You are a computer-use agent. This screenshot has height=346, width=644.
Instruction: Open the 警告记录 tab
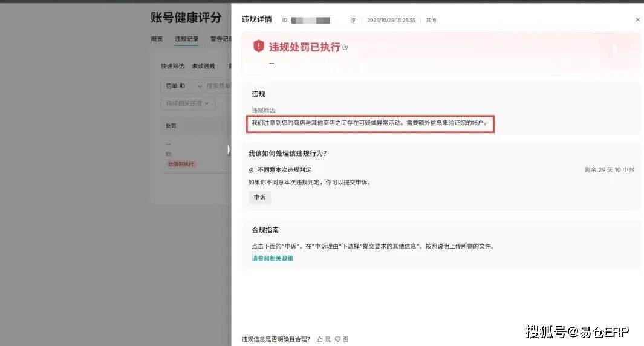click(221, 39)
